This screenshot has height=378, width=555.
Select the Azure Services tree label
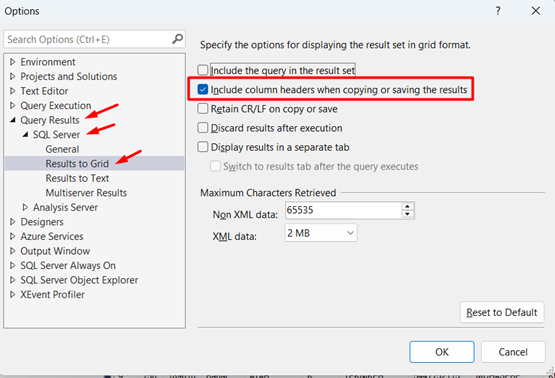pyautogui.click(x=52, y=236)
